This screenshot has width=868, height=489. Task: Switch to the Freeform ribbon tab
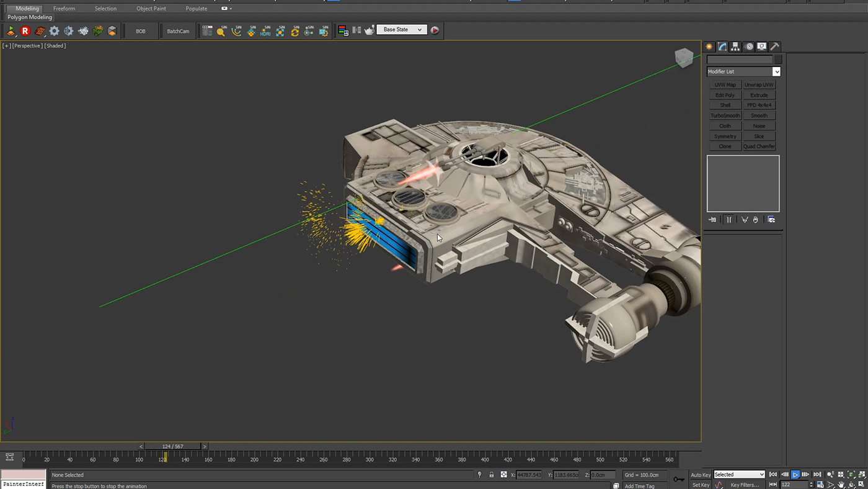point(64,9)
